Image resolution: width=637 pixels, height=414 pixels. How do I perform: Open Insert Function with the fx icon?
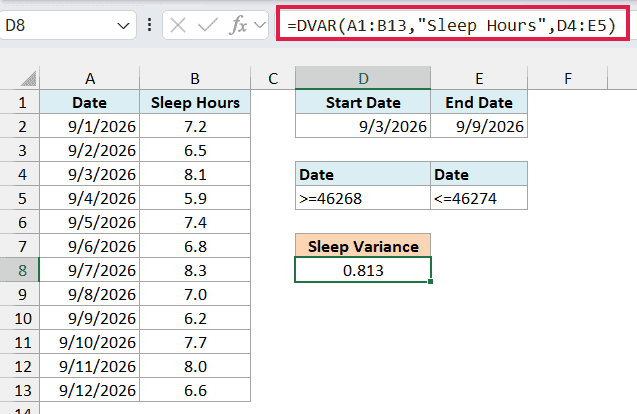[x=238, y=26]
